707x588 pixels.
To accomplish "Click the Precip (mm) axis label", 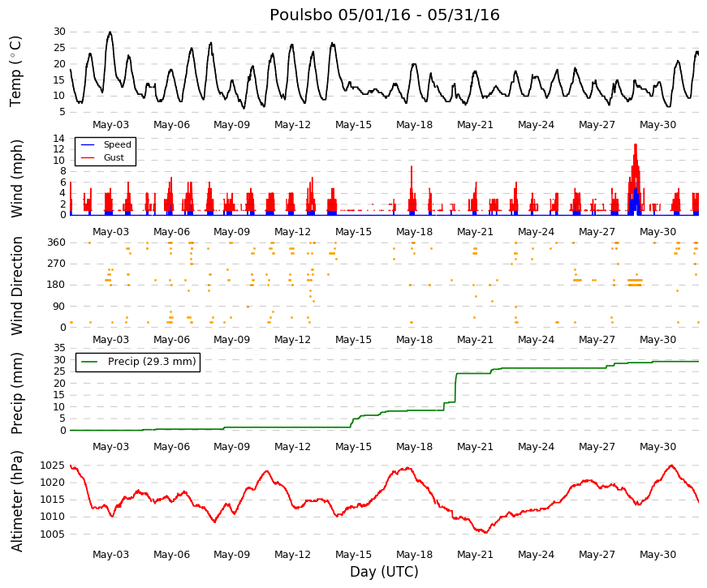I will [x=16, y=393].
